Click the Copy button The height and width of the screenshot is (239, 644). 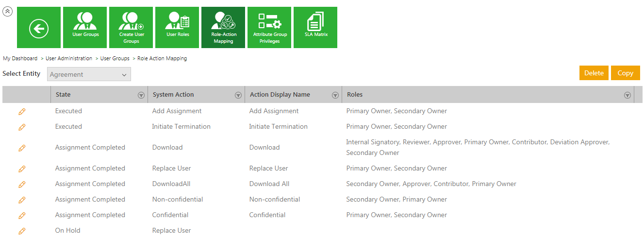pyautogui.click(x=625, y=73)
